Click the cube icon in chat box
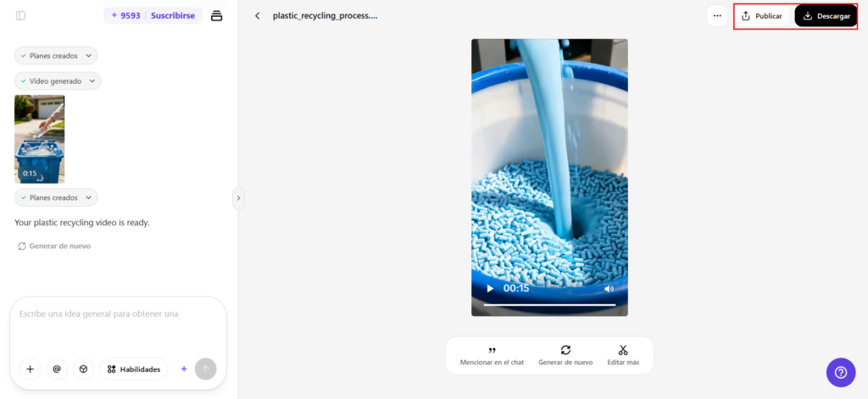The height and width of the screenshot is (399, 868). 83,369
